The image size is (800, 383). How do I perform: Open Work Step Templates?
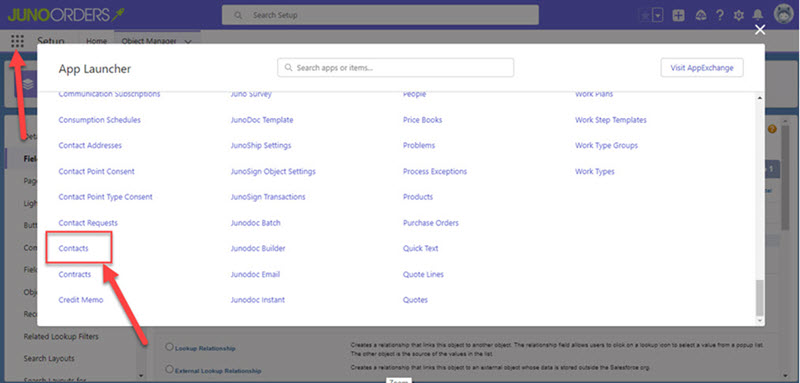pyautogui.click(x=611, y=120)
